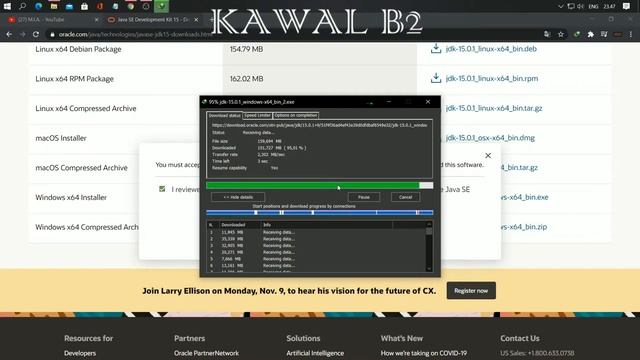This screenshot has width=640, height=360.
Task: Open the volume icon in system tray
Action: pos(580,6)
